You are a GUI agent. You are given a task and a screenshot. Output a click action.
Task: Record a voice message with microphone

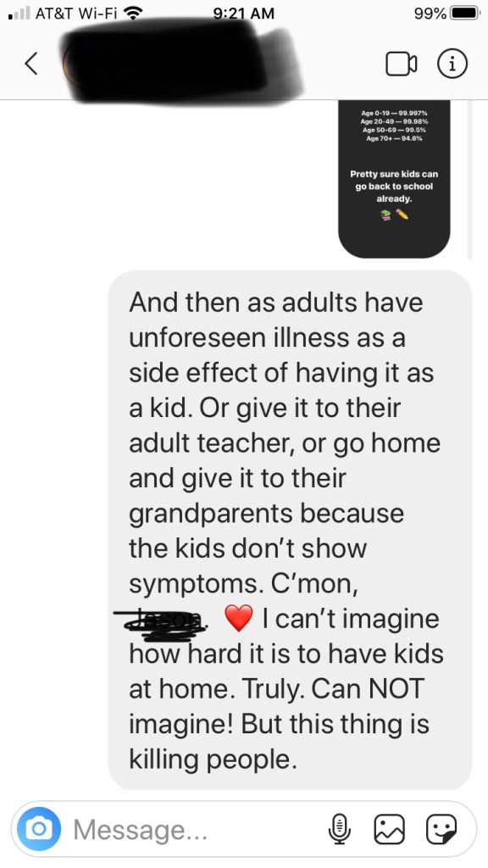[339, 829]
